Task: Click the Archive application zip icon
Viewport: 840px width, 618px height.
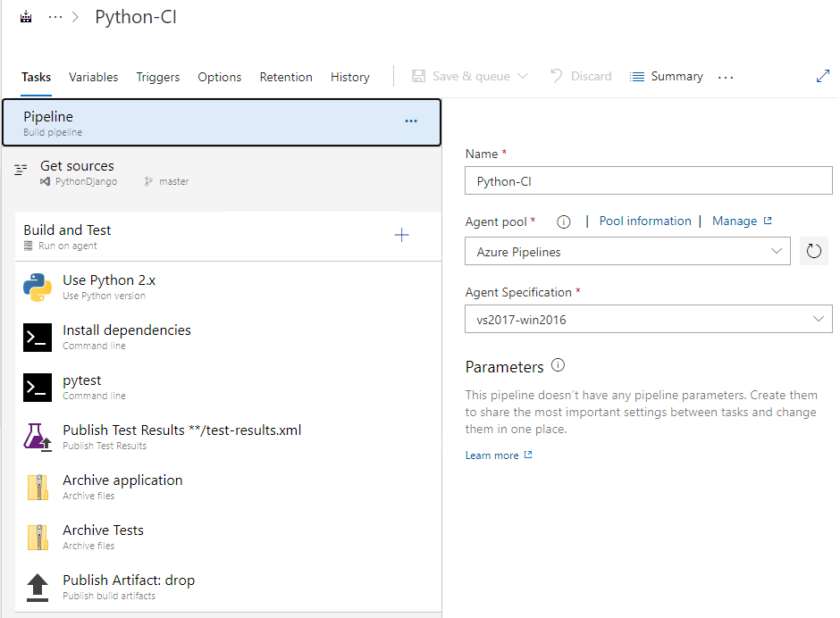Action: tap(38, 488)
